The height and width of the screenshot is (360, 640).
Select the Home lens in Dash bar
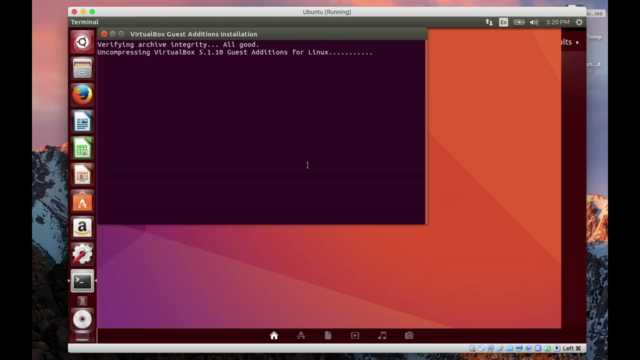click(x=274, y=336)
